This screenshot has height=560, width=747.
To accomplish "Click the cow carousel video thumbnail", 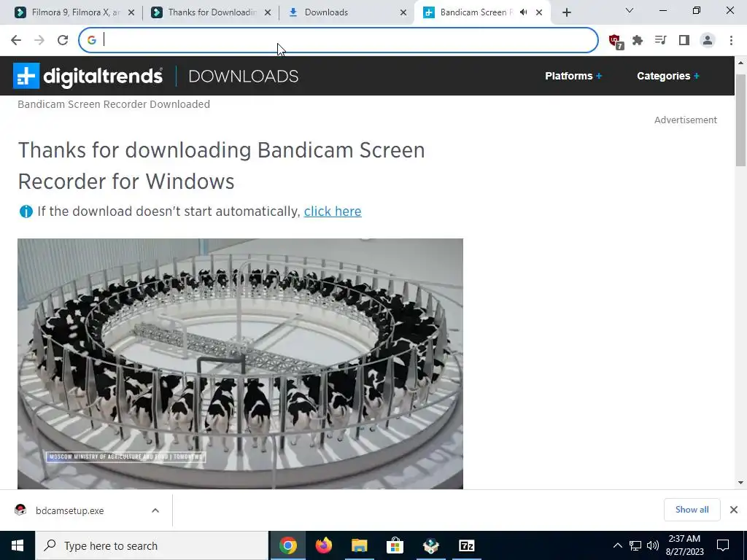I will [240, 364].
